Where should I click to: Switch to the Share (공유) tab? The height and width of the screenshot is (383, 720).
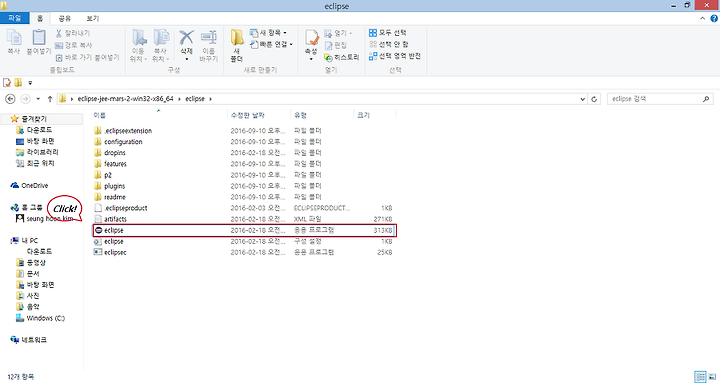click(65, 18)
